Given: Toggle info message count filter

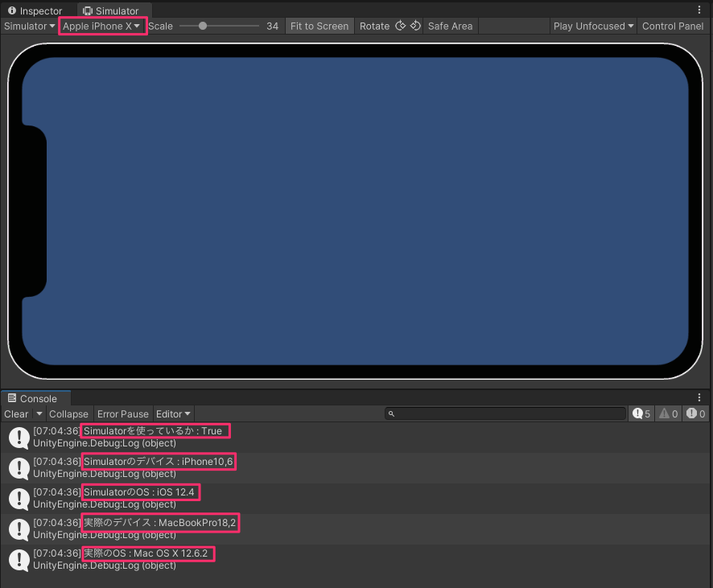Looking at the screenshot, I should [x=641, y=413].
